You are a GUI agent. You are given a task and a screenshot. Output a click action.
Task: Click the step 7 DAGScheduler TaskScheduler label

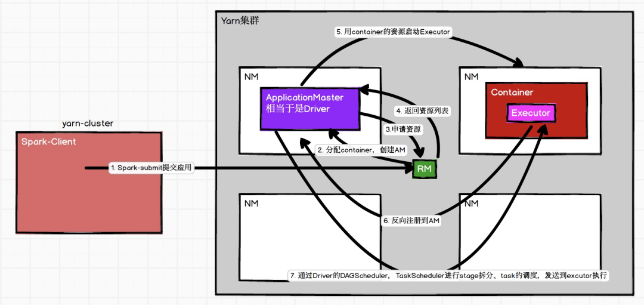pyautogui.click(x=448, y=275)
